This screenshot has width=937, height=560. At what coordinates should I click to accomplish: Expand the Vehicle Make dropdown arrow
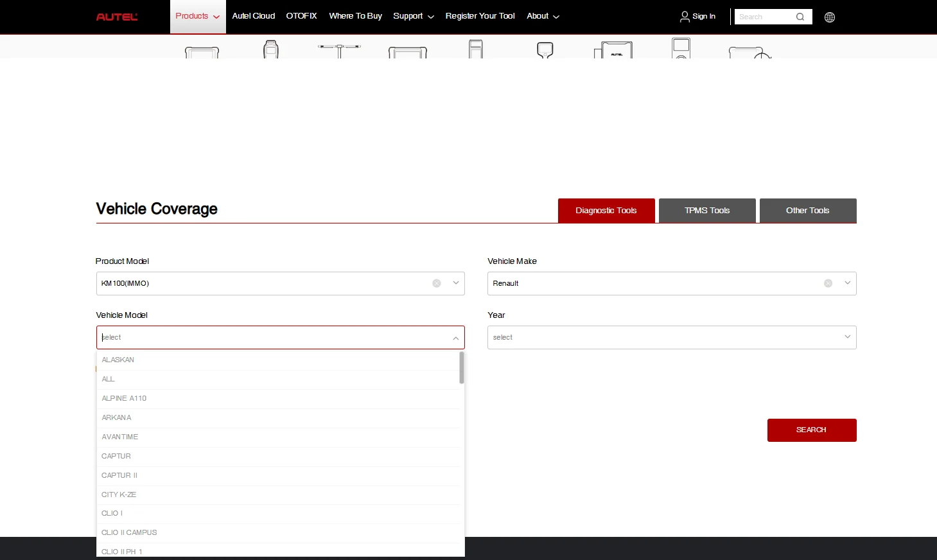(848, 283)
